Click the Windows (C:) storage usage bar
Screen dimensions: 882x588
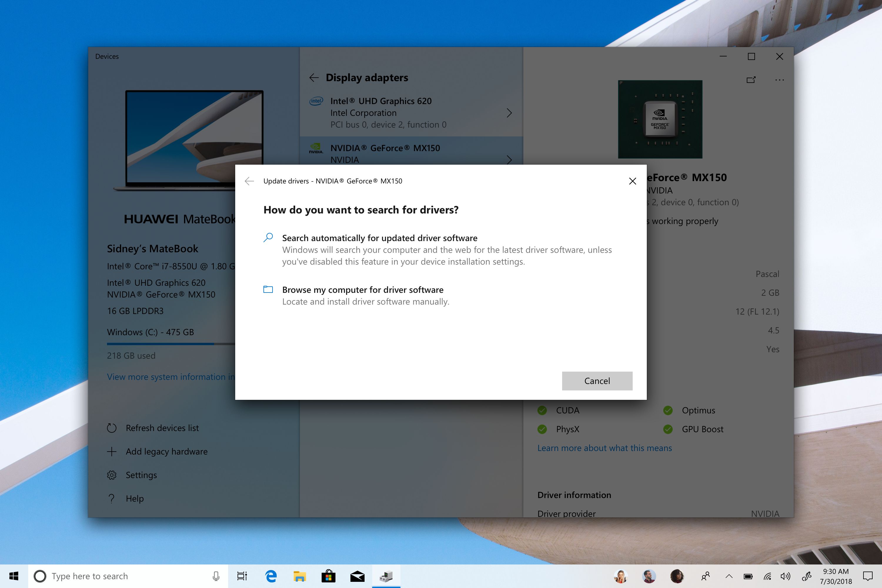pyautogui.click(x=171, y=344)
